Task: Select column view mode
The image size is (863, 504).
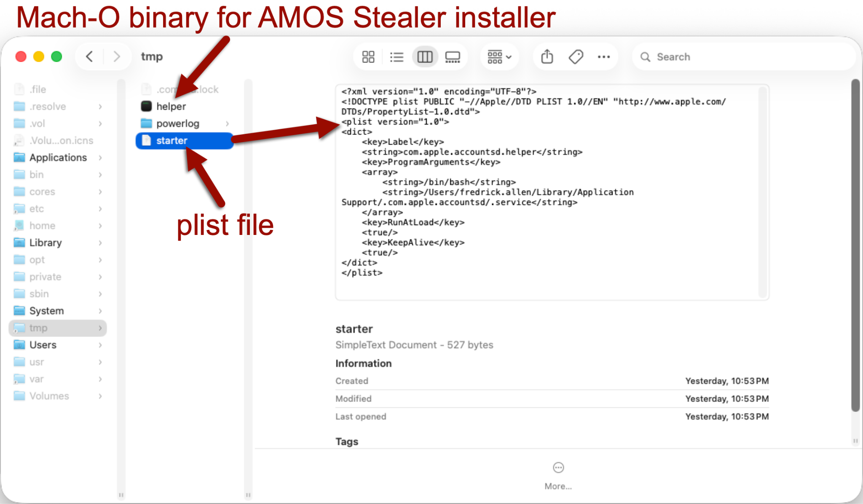Action: pyautogui.click(x=425, y=57)
